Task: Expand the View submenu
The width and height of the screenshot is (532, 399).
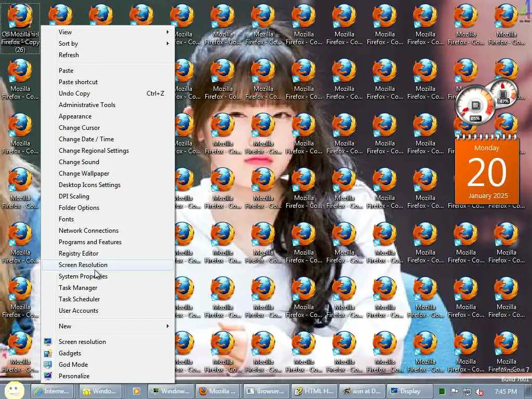Action: pyautogui.click(x=108, y=32)
